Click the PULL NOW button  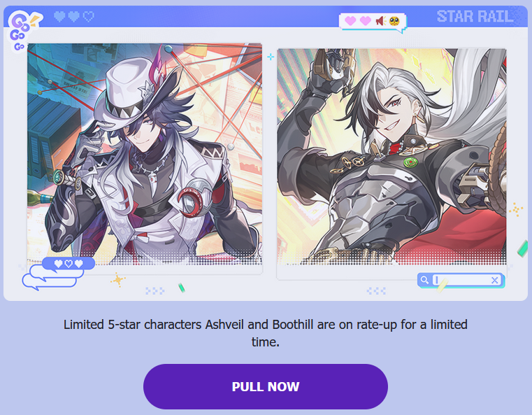[x=266, y=386]
